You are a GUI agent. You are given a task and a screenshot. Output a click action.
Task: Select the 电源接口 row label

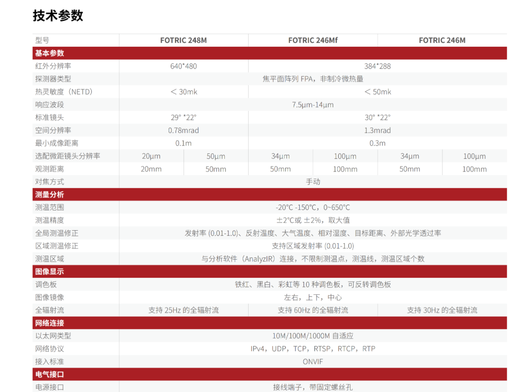(x=50, y=387)
